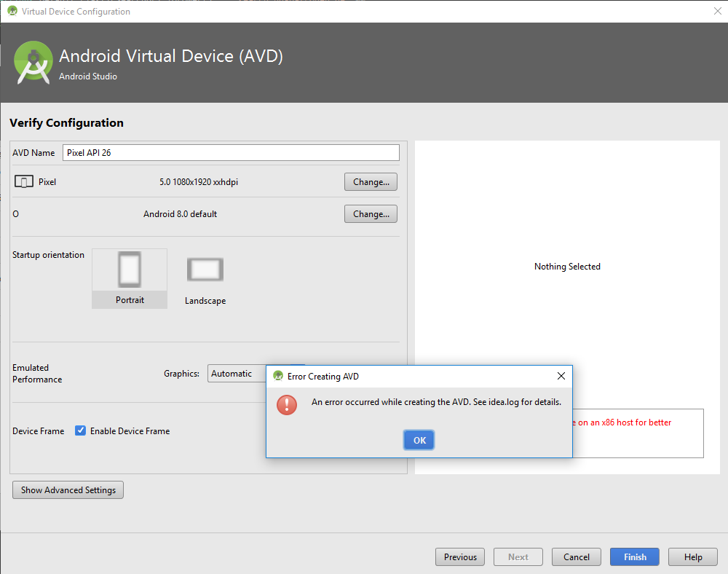This screenshot has height=574, width=728.
Task: Click the 'Android 8.0 default' text
Action: tap(180, 214)
